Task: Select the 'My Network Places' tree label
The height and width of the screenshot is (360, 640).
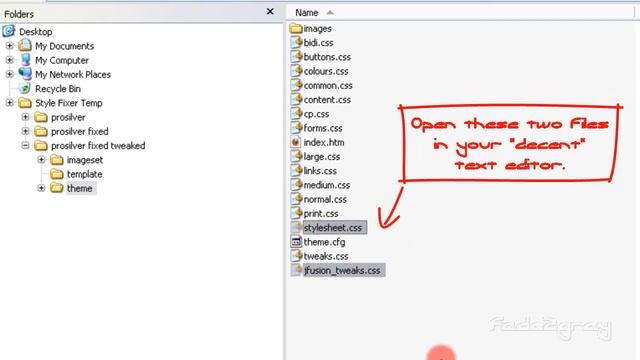Action: [x=73, y=75]
